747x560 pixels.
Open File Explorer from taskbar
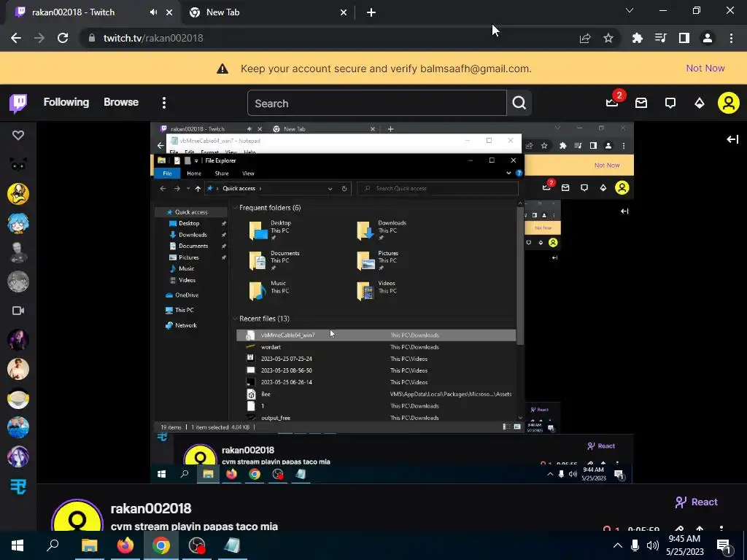[89, 545]
